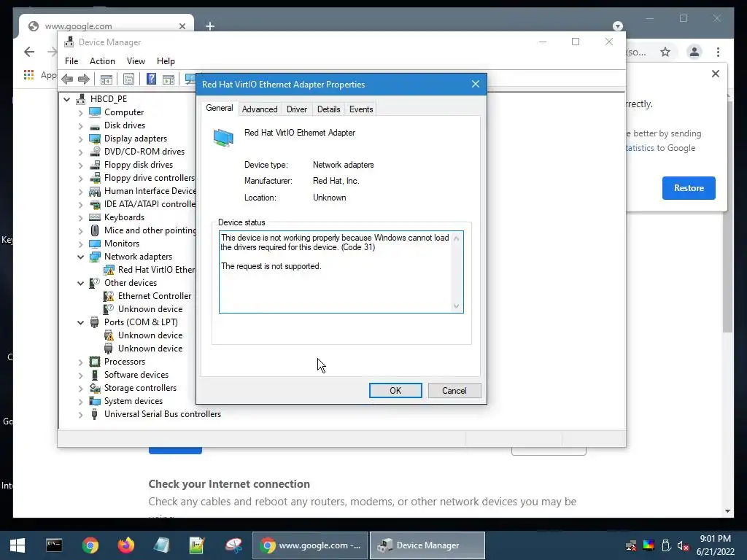
Task: Click the Processors category icon
Action: (x=95, y=362)
